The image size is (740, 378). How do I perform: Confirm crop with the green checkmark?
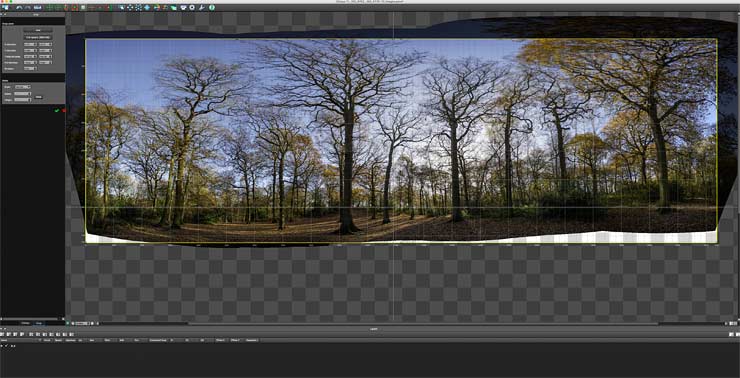57,110
